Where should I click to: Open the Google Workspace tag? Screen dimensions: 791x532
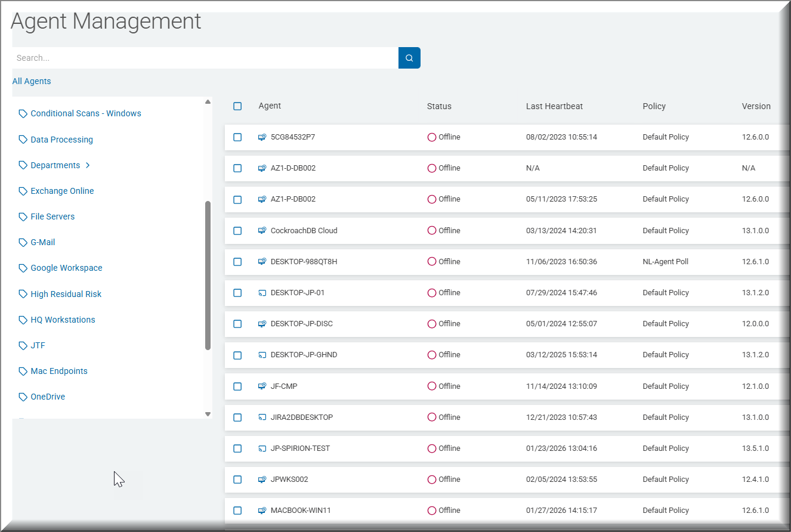click(66, 268)
